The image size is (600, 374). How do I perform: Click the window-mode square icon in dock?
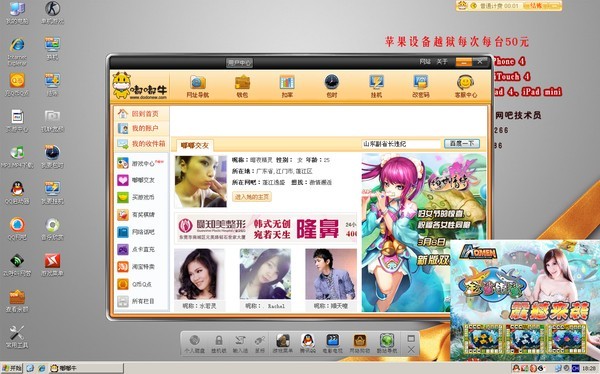click(x=411, y=338)
